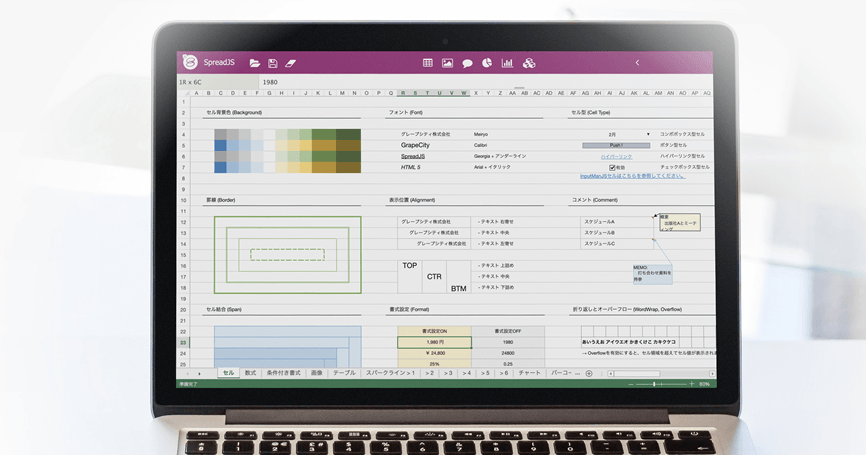Select the チャート sheet tab
Screen dimensions: 866x455
click(529, 373)
